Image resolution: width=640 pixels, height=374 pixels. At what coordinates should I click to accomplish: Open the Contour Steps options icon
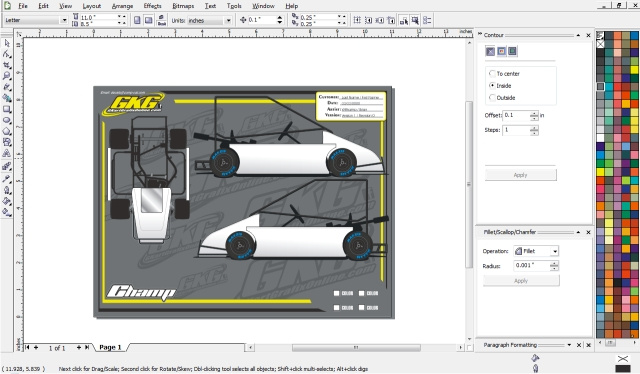(490, 51)
